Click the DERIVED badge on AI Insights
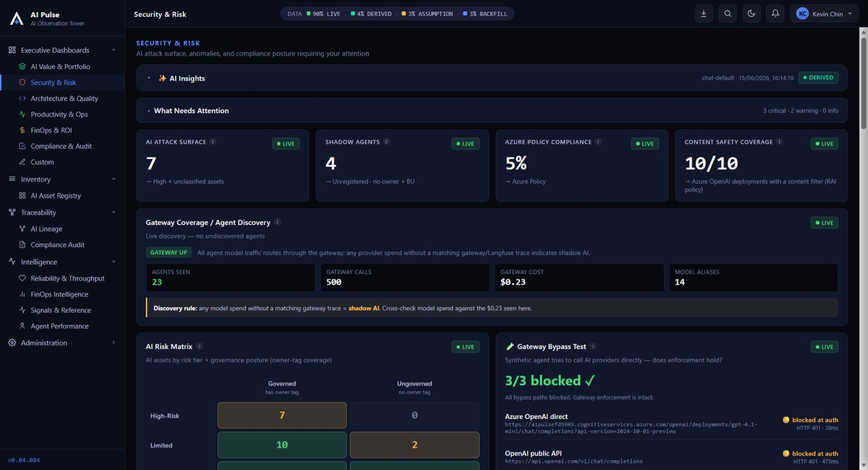868x470 pixels. (x=818, y=78)
